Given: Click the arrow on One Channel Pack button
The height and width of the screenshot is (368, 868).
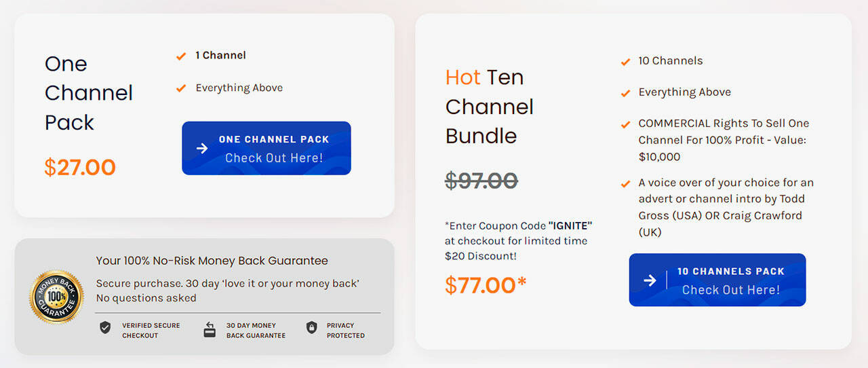Looking at the screenshot, I should [x=202, y=149].
